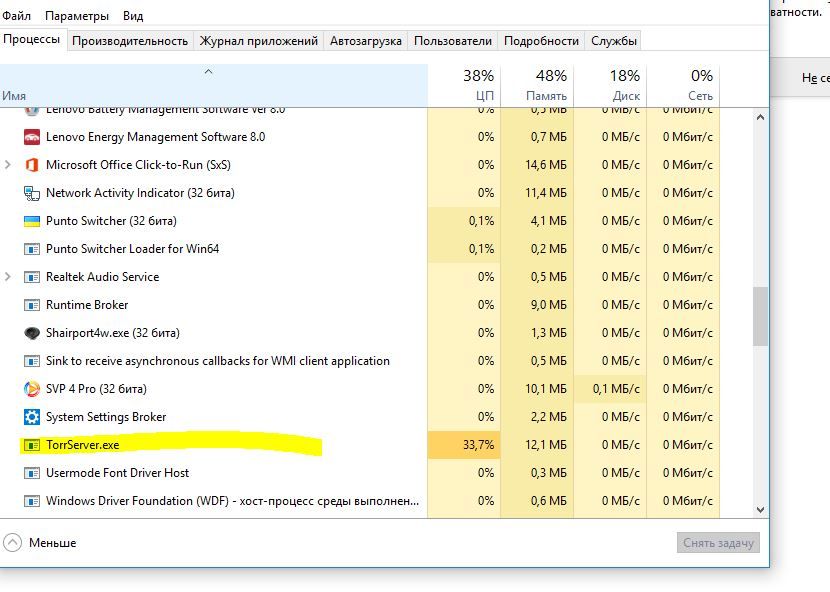Click the Punto Switcher Loader for Win64 icon

32,249
